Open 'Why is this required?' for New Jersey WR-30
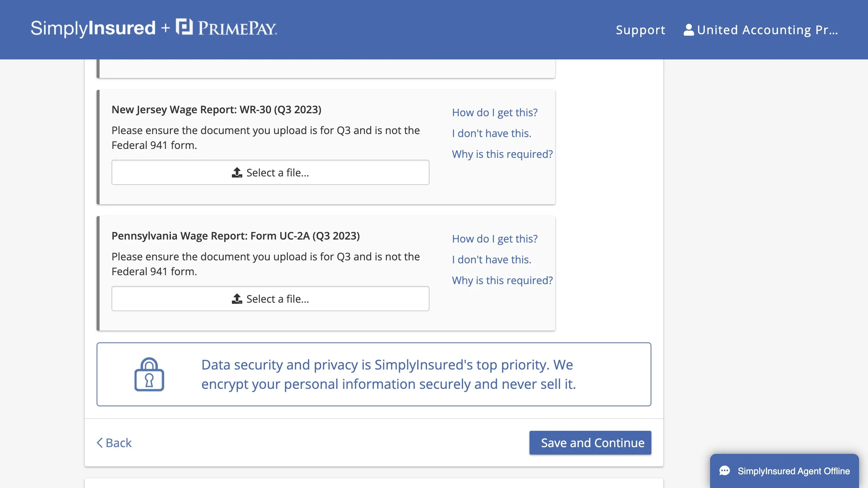Screen dimensions: 868x488 pyautogui.click(x=502, y=154)
